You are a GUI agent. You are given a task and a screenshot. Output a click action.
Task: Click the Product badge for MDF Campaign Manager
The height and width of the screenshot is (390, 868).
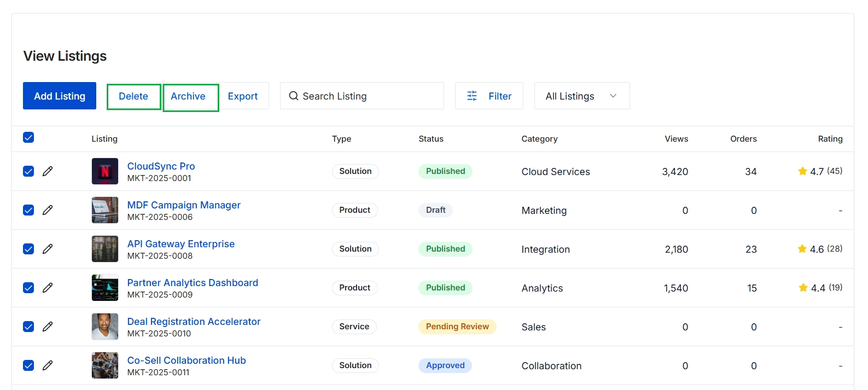[354, 210]
